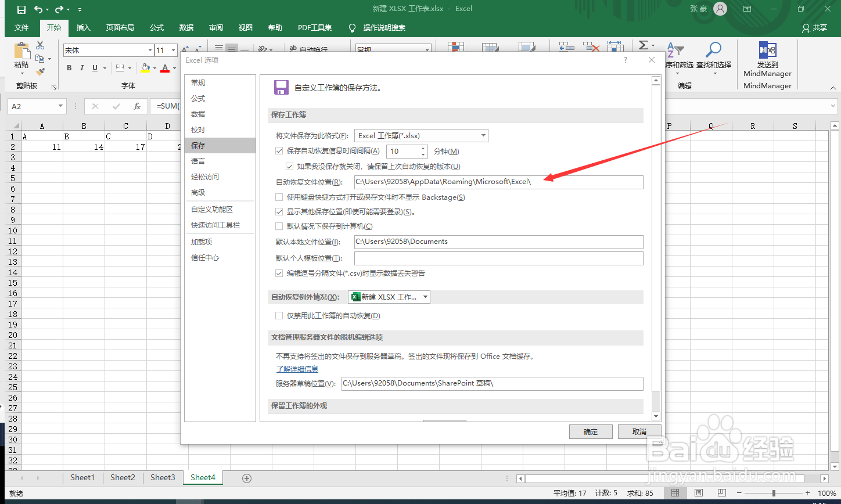
Task: Open the Insert ribbon tab
Action: tap(84, 28)
